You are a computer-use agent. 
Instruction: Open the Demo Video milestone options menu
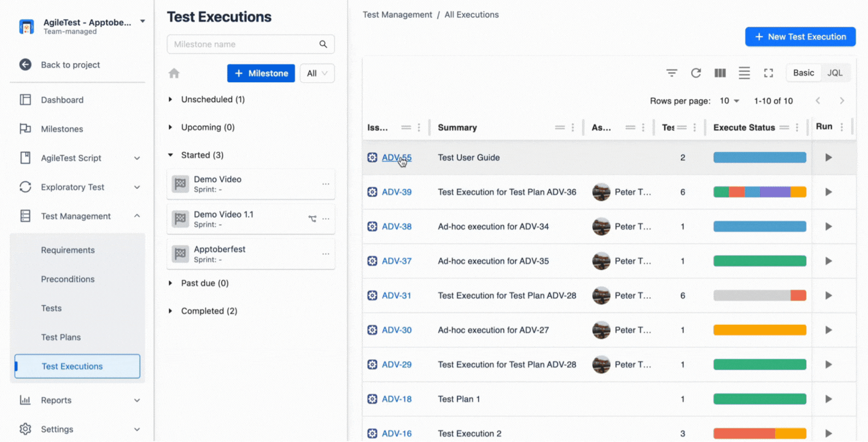point(326,184)
